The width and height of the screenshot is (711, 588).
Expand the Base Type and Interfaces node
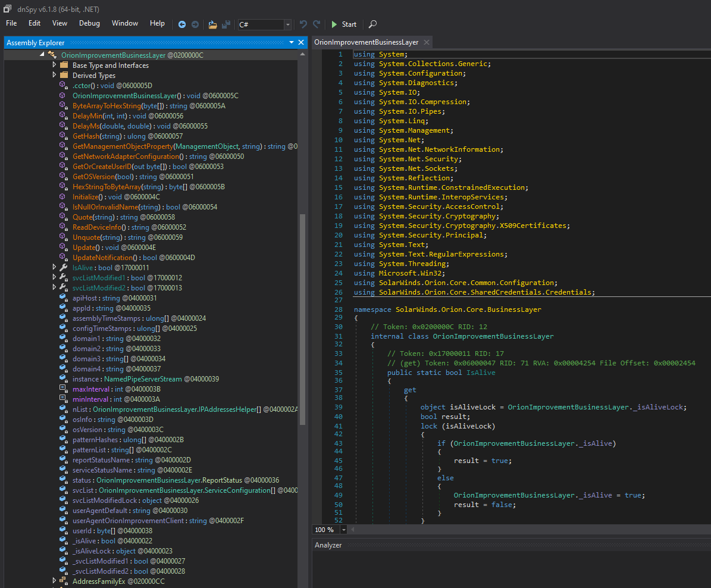(54, 65)
